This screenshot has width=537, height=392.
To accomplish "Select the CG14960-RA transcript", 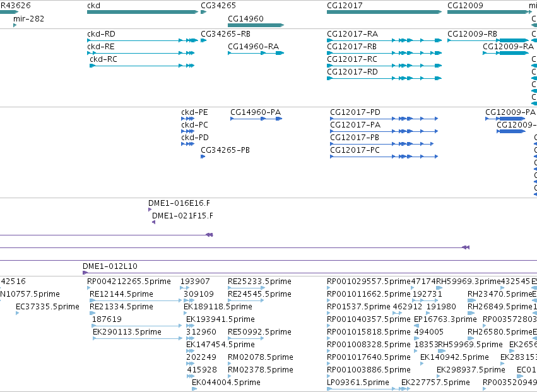I will point(256,53).
